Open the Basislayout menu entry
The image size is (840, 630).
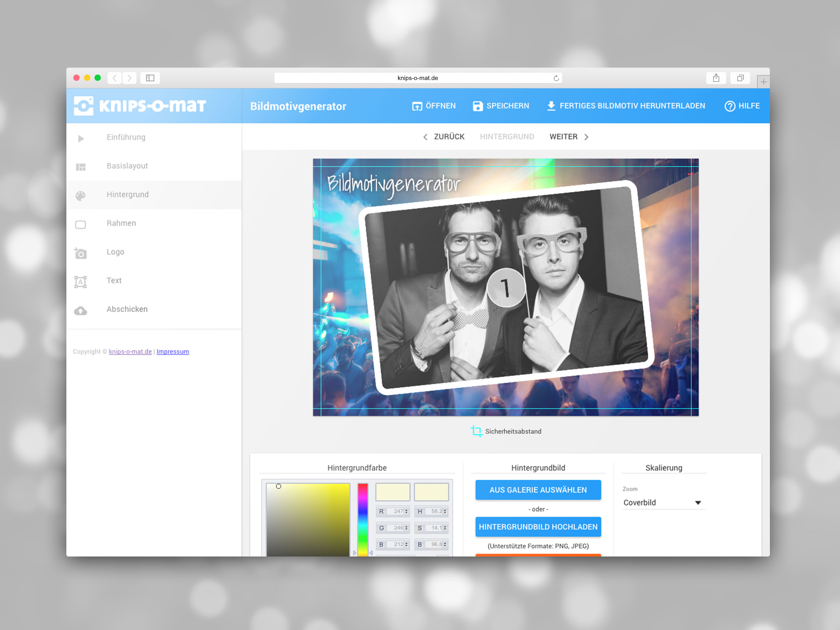pyautogui.click(x=154, y=166)
